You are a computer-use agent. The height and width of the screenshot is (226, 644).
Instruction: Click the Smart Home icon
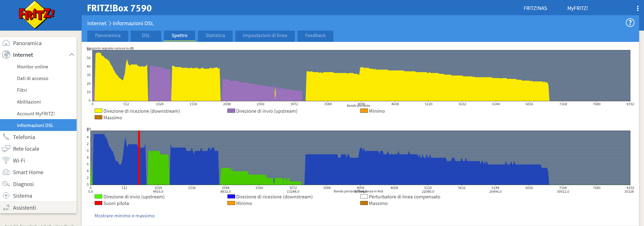coord(6,172)
